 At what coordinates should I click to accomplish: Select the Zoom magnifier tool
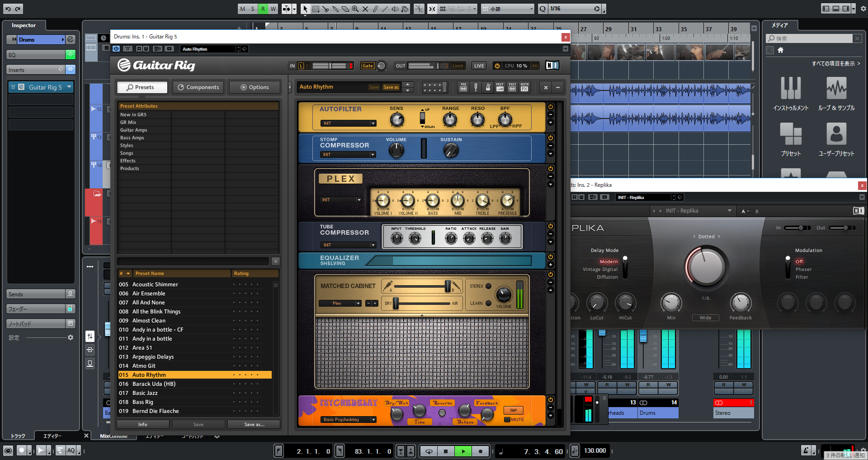tap(355, 9)
